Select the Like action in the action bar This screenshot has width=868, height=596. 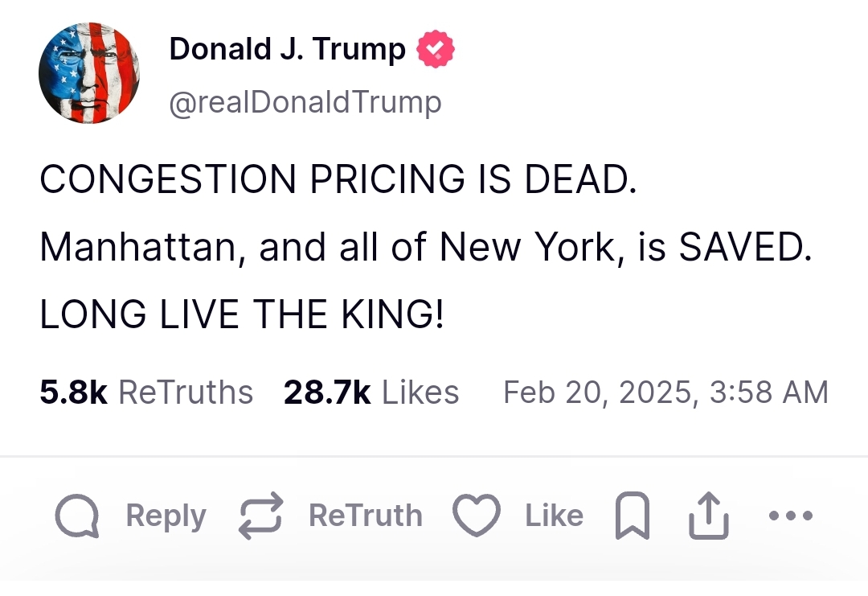tap(553, 516)
